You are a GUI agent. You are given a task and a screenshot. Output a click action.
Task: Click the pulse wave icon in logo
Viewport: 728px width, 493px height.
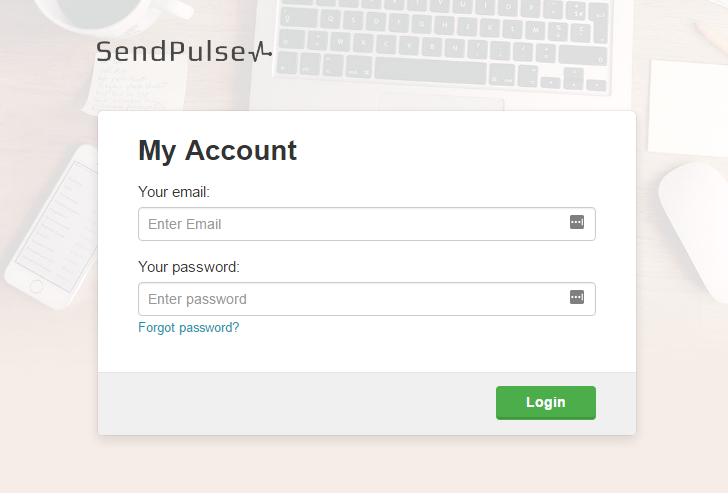[260, 52]
